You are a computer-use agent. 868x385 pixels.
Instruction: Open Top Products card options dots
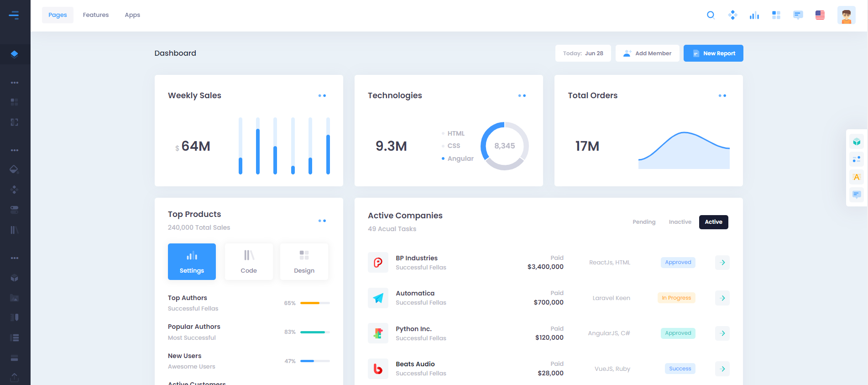point(322,221)
